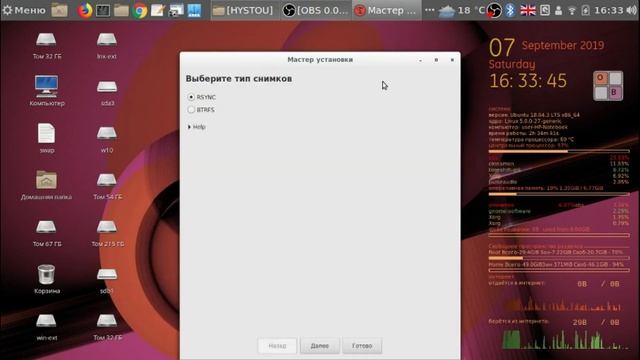The height and width of the screenshot is (360, 640).
Task: Click the B cell in desktop switcher widget
Action: click(x=615, y=93)
